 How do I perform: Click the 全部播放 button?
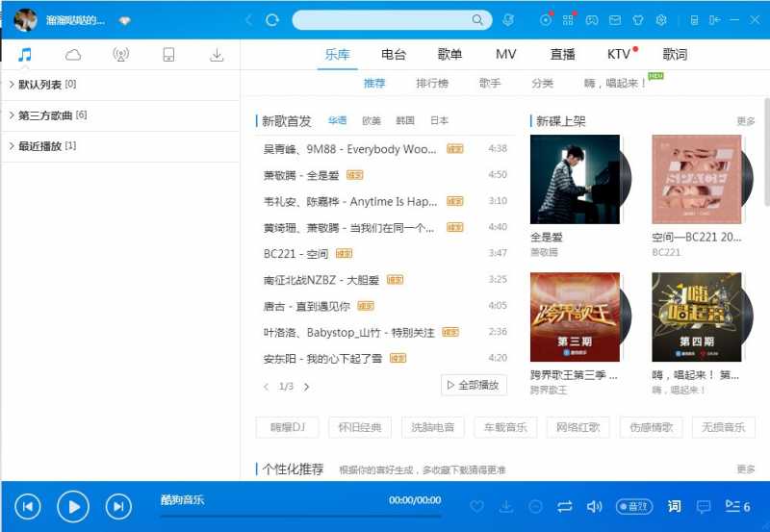[474, 385]
